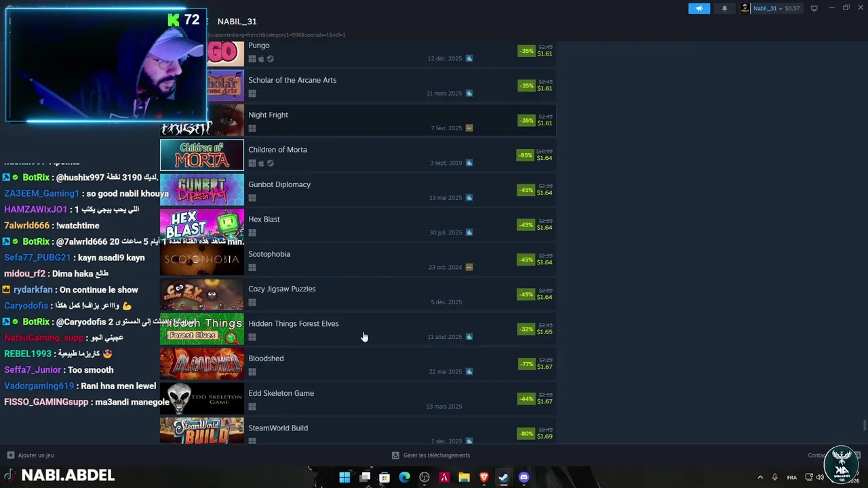
Task: Click Ajouter un jeu
Action: tap(36, 455)
